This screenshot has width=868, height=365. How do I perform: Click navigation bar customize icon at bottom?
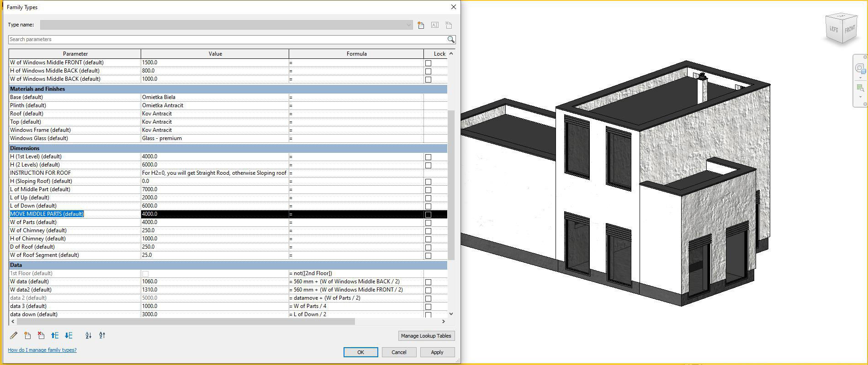[x=865, y=104]
